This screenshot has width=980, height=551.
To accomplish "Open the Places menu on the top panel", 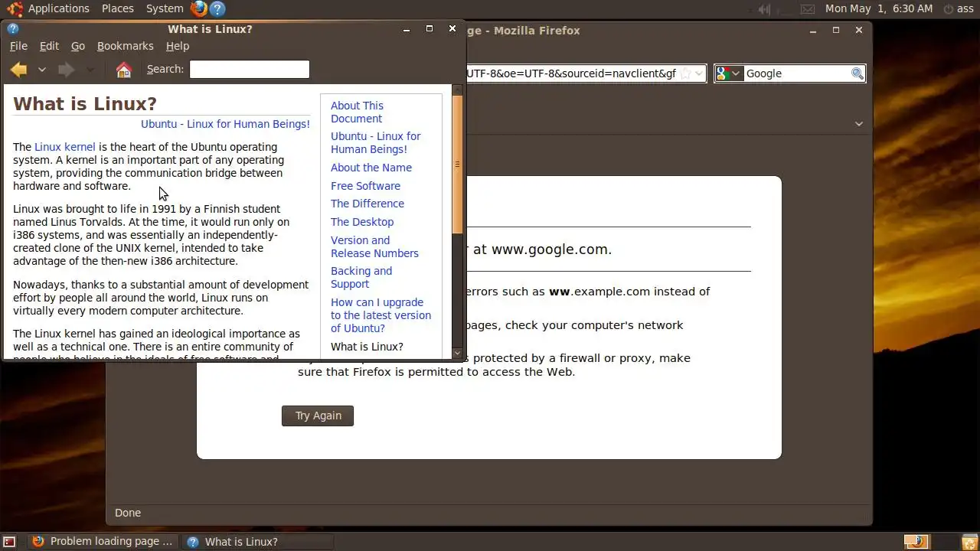I will click(x=118, y=8).
